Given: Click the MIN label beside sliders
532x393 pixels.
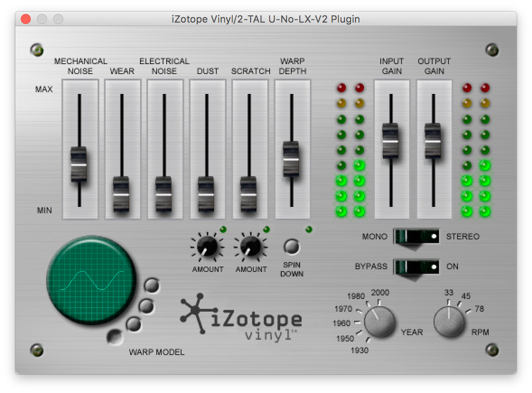Looking at the screenshot, I should point(44,211).
